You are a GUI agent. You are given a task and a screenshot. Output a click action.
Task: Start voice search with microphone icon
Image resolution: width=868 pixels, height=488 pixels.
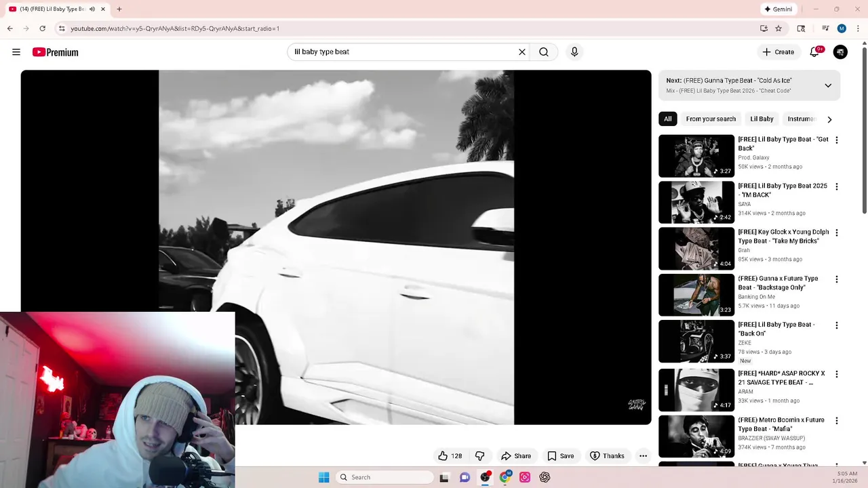pos(574,52)
